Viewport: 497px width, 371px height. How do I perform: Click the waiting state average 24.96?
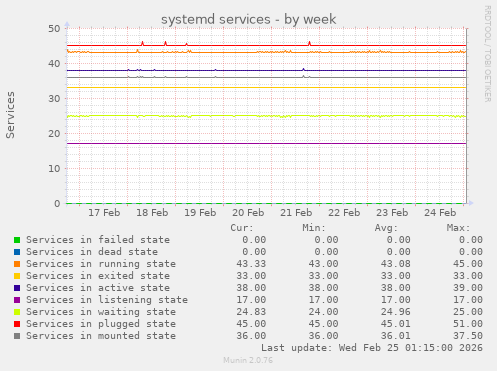click(396, 312)
